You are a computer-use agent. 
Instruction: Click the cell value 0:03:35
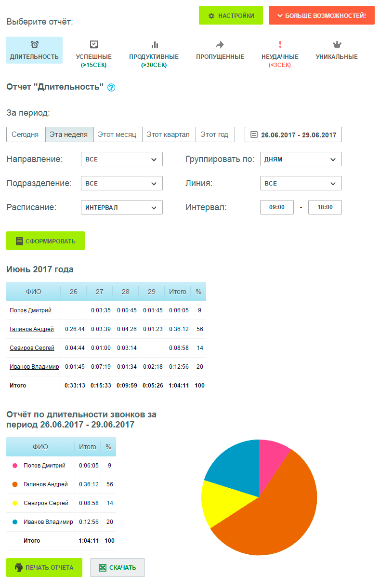pyautogui.click(x=101, y=310)
